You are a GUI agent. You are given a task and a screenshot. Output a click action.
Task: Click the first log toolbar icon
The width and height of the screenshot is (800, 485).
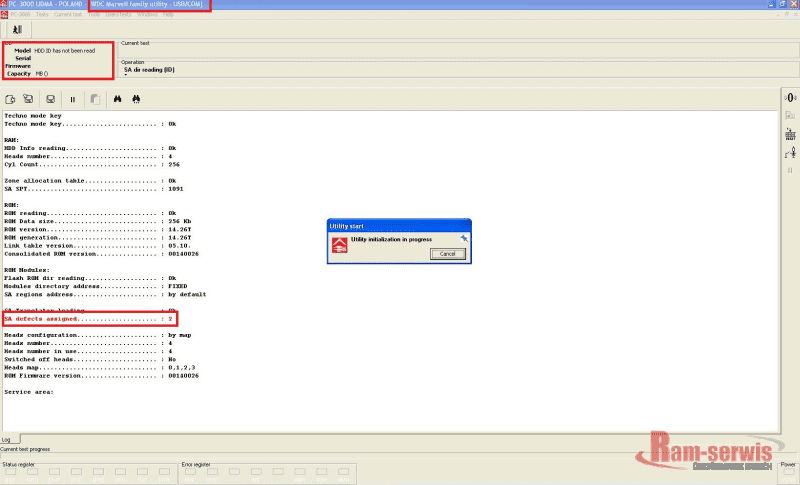11,99
